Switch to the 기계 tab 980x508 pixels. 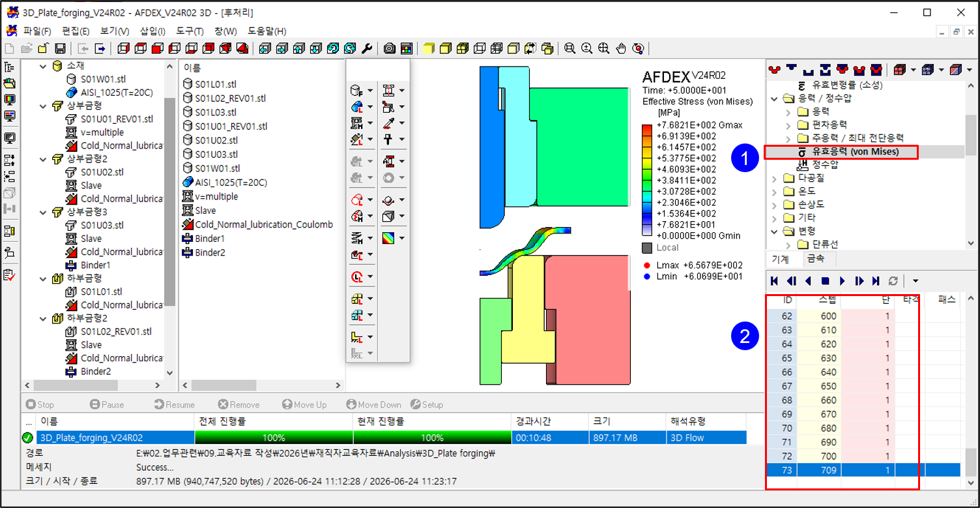point(781,258)
